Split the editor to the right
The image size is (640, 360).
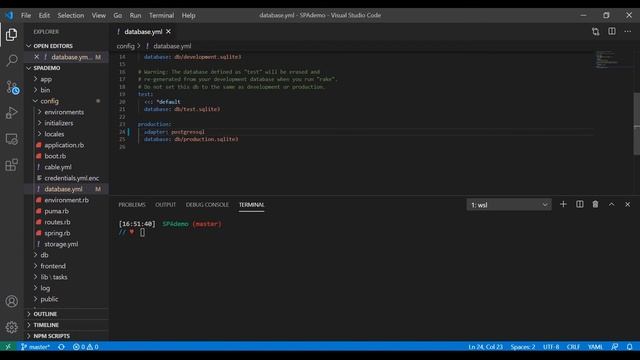[x=611, y=31]
